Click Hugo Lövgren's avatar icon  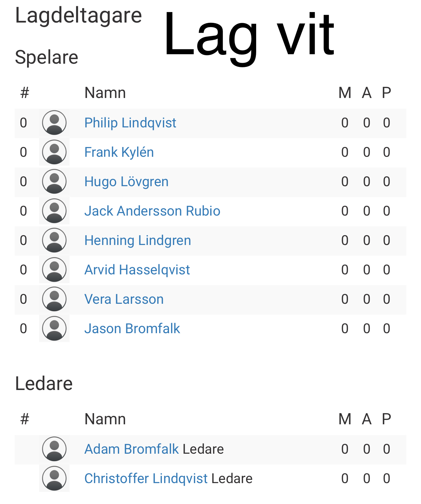pos(54,182)
